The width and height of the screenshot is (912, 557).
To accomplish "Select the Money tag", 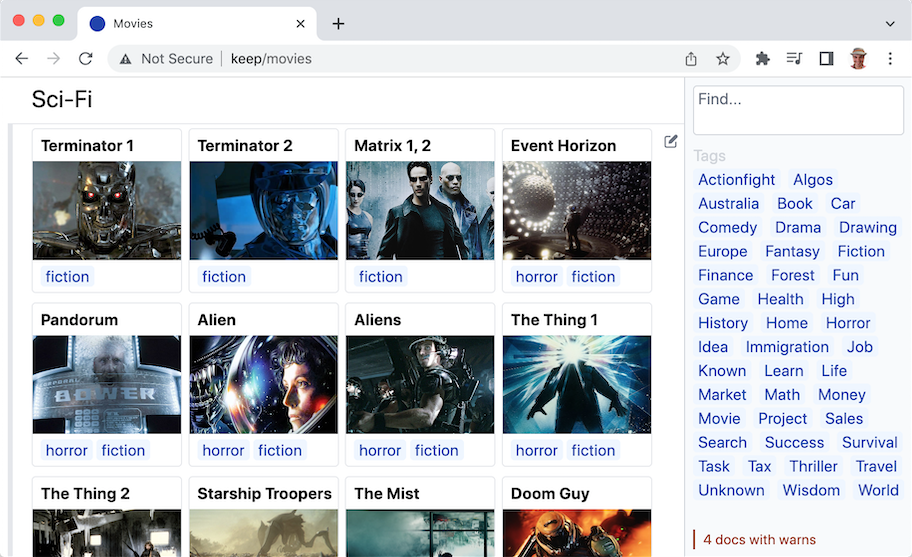I will (x=842, y=394).
